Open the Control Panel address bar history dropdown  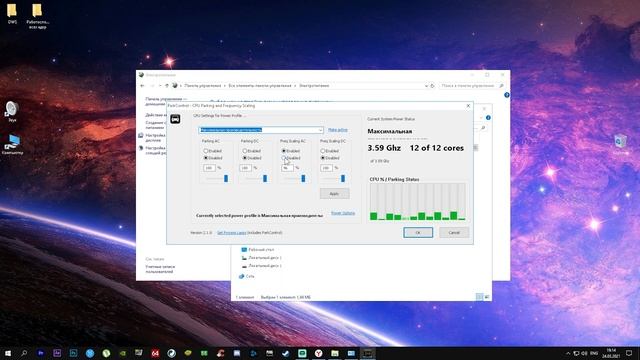click(x=426, y=86)
